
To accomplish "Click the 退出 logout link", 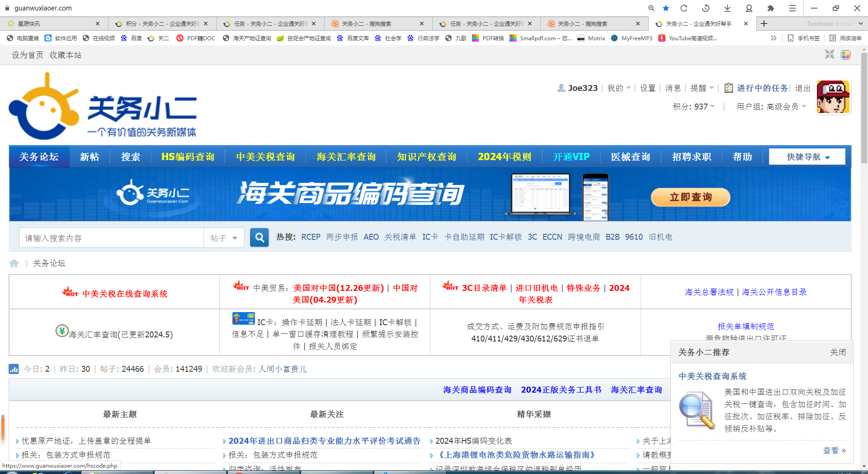I will click(802, 88).
